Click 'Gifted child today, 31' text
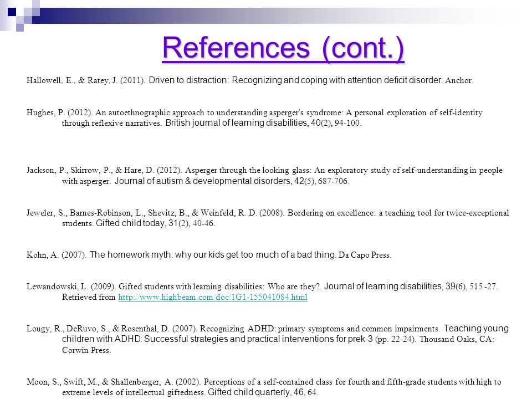 coord(137,223)
